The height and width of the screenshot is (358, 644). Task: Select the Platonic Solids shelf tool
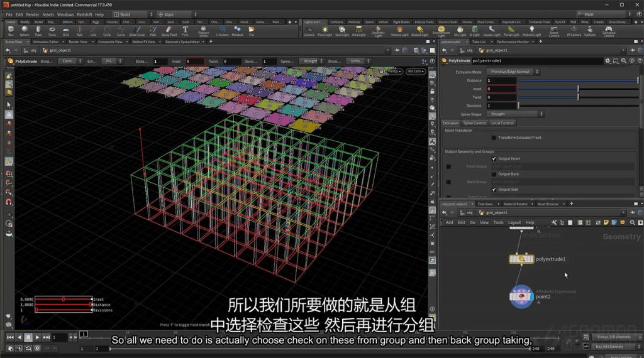(203, 31)
